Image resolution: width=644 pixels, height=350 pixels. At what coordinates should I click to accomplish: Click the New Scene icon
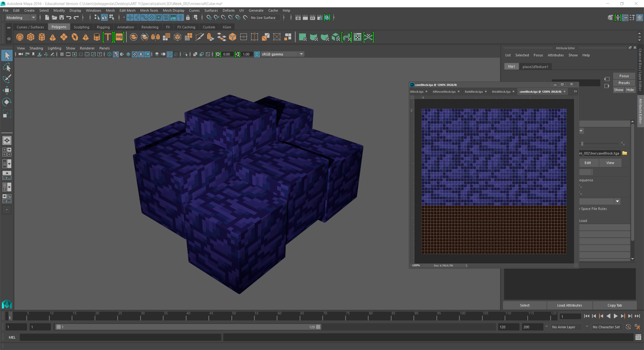click(x=47, y=17)
